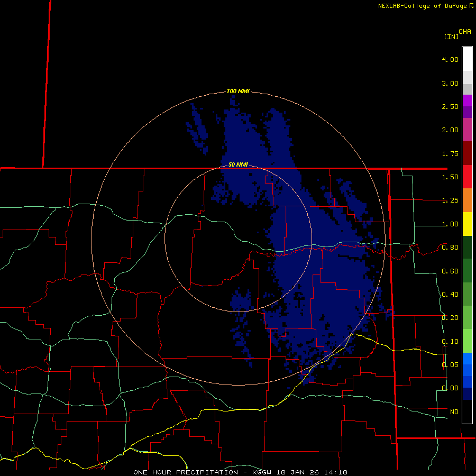476x476 pixels.
Task: Pick the pink-magenta swatch near 2.00
Action: click(x=467, y=130)
